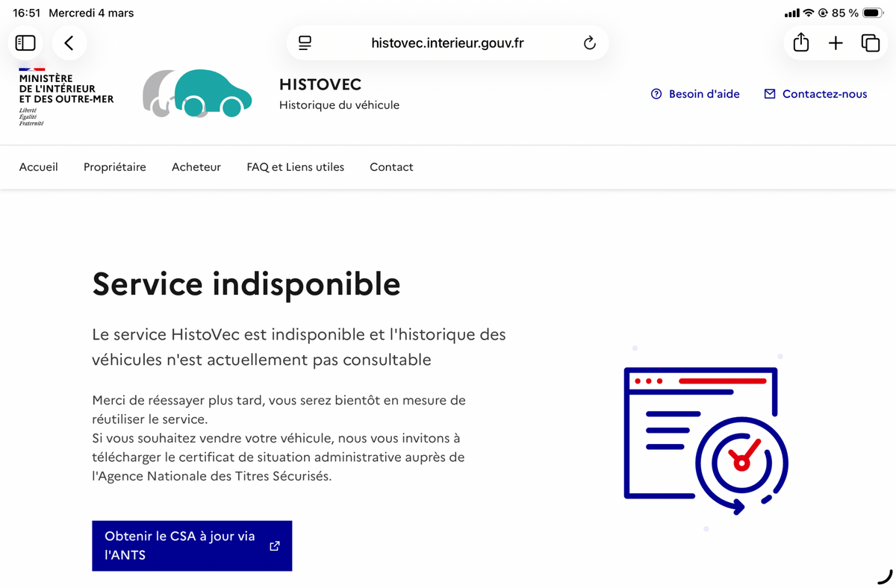
Task: Go to the Accueil menu item
Action: pos(39,167)
